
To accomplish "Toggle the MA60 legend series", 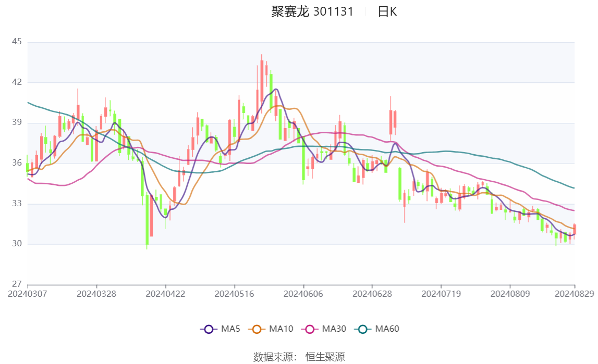I will 377,329.
